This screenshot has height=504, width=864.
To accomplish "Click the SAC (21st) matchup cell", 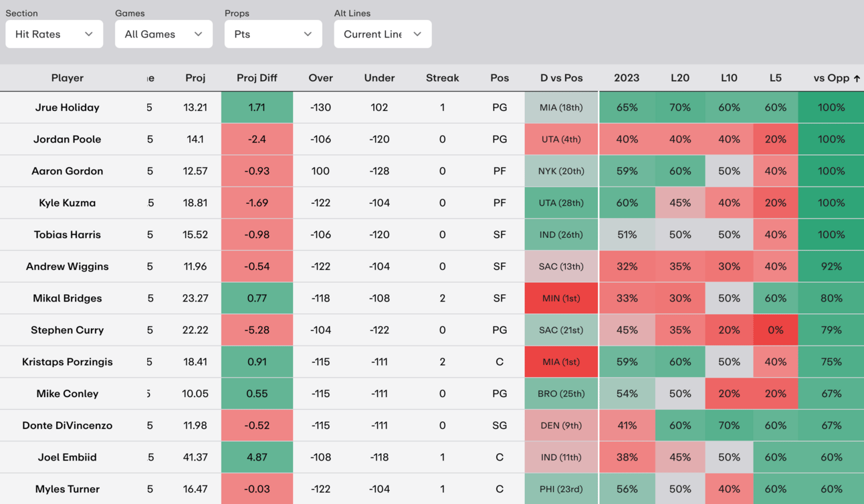I will (x=561, y=330).
